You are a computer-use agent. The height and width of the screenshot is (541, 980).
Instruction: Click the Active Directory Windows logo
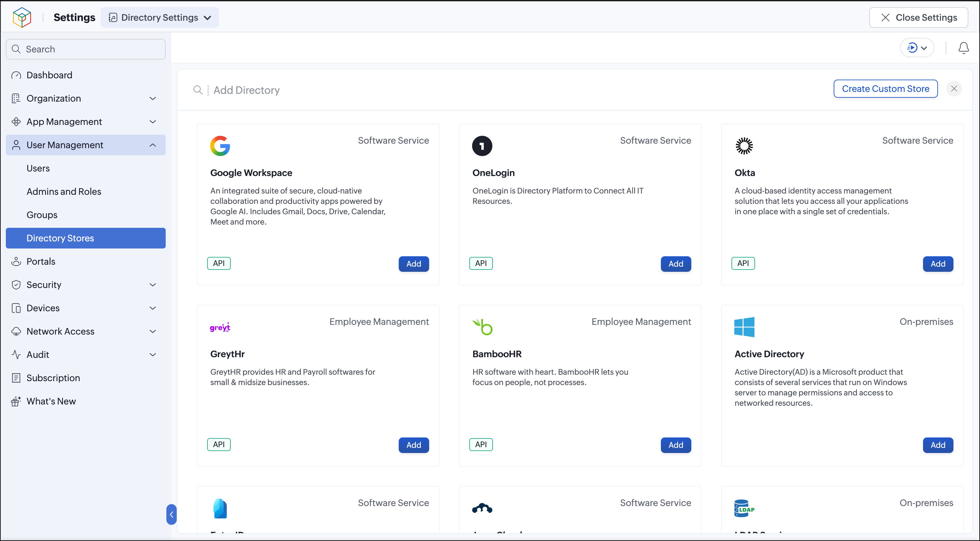pyautogui.click(x=744, y=327)
